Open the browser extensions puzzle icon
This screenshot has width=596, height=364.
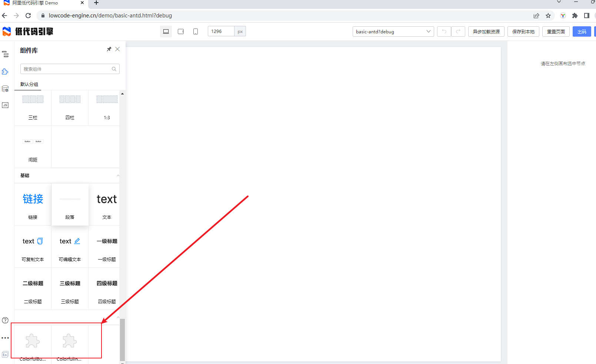tap(575, 16)
